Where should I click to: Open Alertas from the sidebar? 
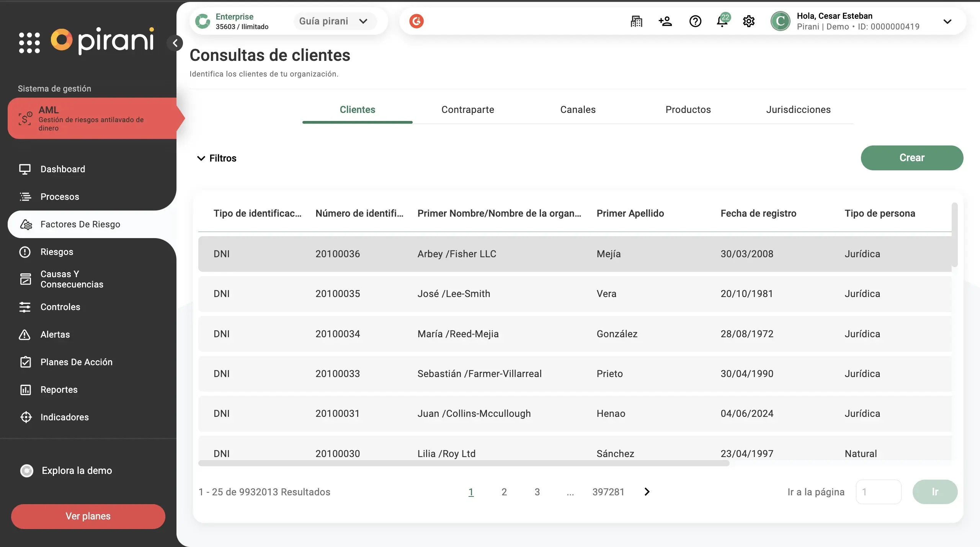click(x=55, y=335)
